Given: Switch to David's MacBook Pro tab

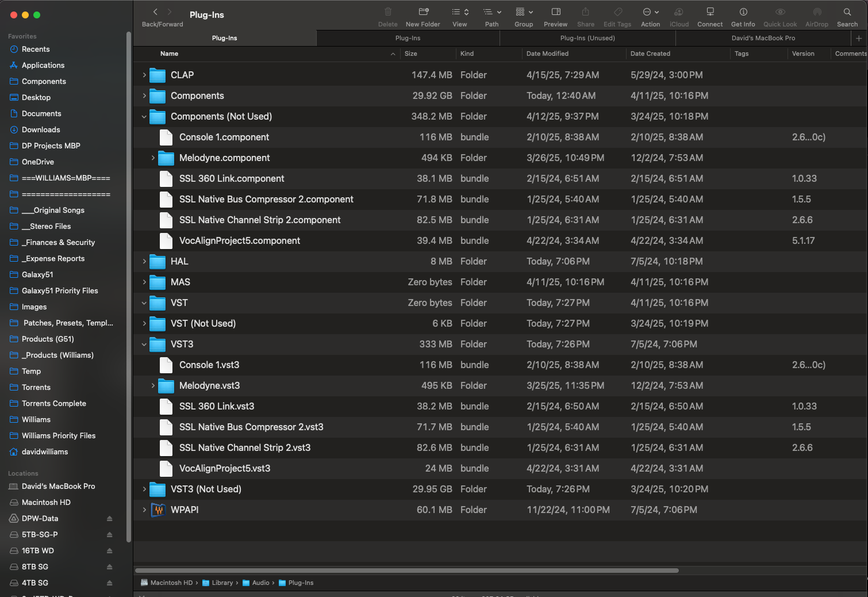Looking at the screenshot, I should pyautogui.click(x=763, y=38).
